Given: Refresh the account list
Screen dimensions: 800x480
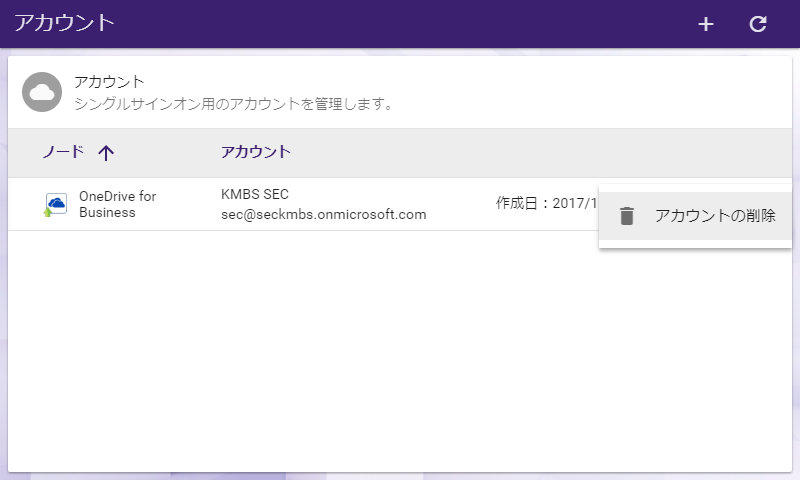Looking at the screenshot, I should (758, 24).
